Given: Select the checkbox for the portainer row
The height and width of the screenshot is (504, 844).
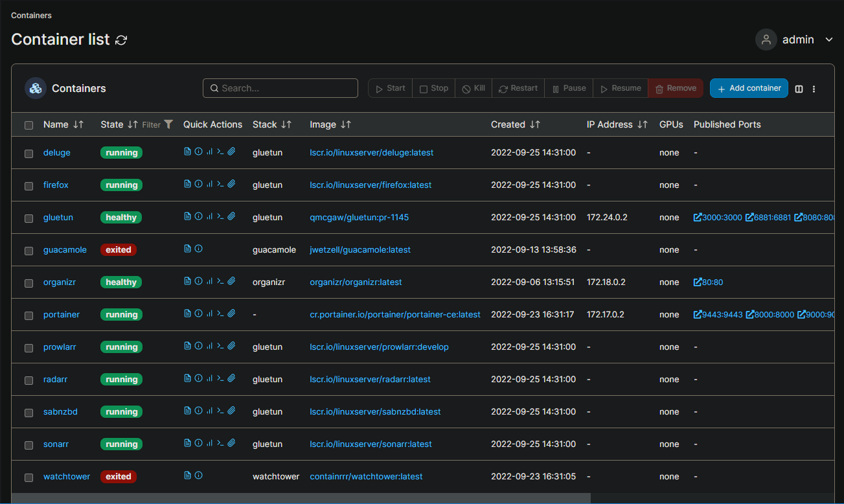Looking at the screenshot, I should 29,315.
